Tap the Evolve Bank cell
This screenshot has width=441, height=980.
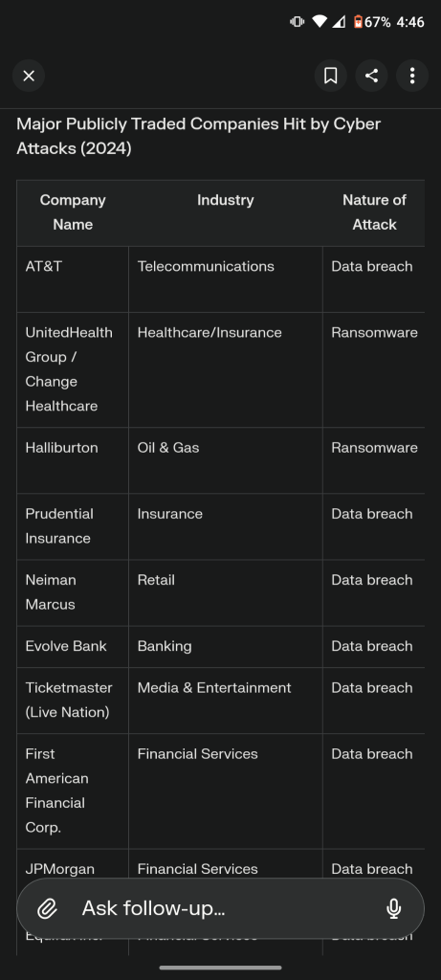pos(73,647)
